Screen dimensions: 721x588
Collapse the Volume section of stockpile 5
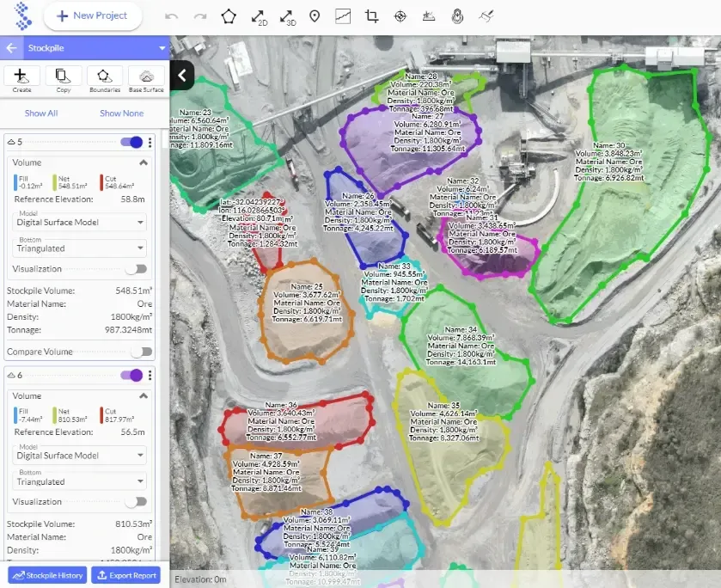click(x=144, y=162)
